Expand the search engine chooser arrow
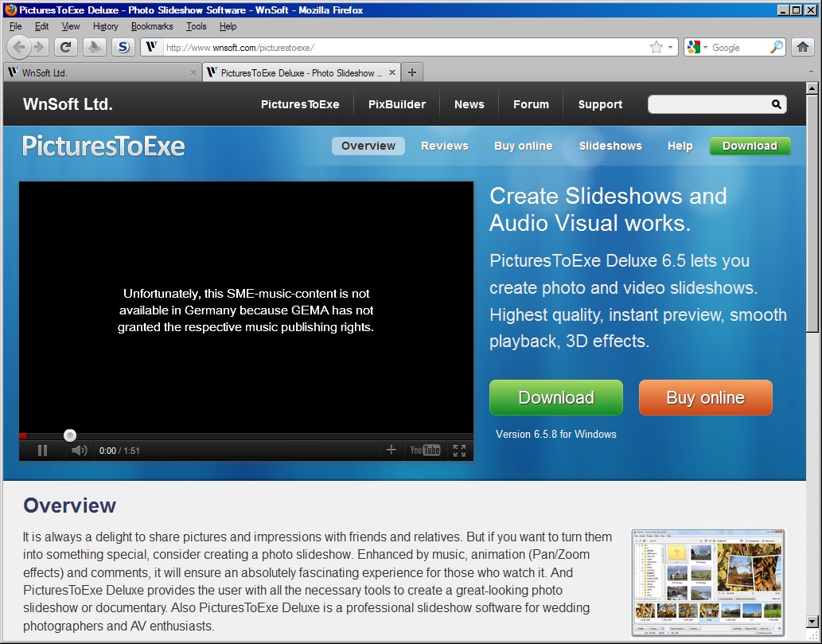Viewport: 822px width, 644px height. click(705, 47)
